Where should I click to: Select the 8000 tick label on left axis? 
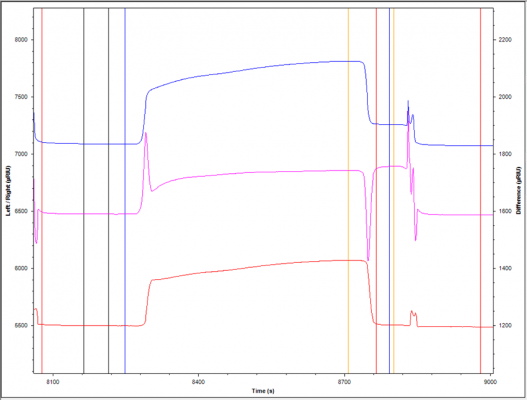(x=21, y=40)
